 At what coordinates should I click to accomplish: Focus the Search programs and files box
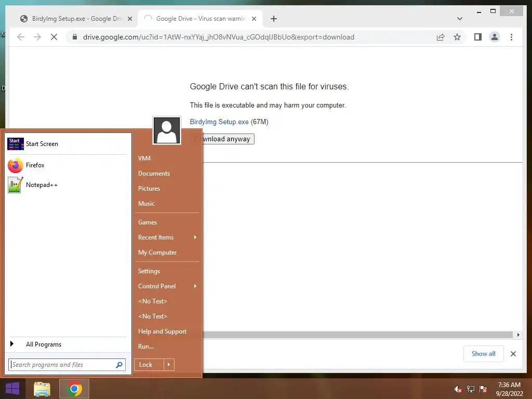67,365
